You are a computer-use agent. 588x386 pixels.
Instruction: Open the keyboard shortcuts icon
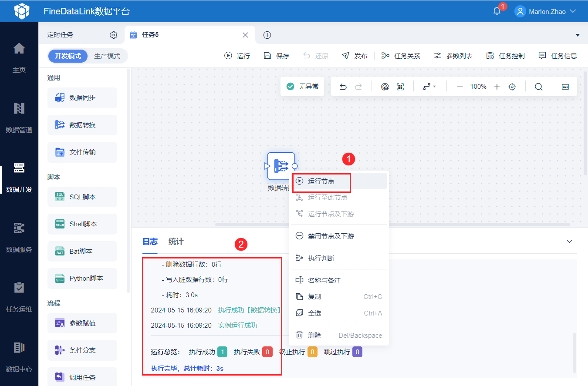click(x=565, y=87)
